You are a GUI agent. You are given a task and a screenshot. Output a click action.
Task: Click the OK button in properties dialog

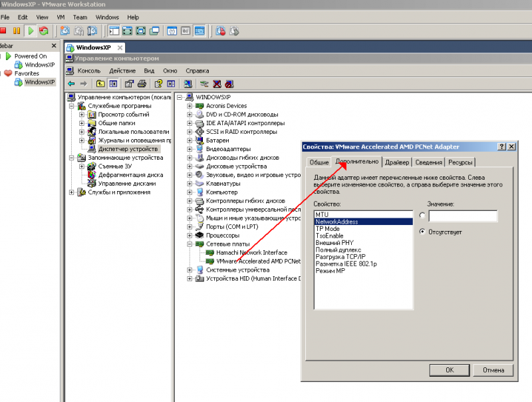(x=450, y=369)
